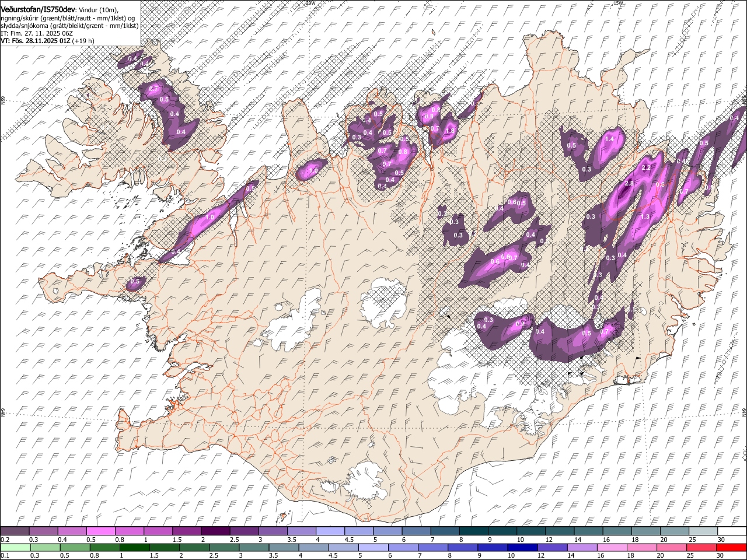This screenshot has width=747, height=560.
Task: Pick the lavender snow swatch between 4 and 4.5
Action: 330,531
